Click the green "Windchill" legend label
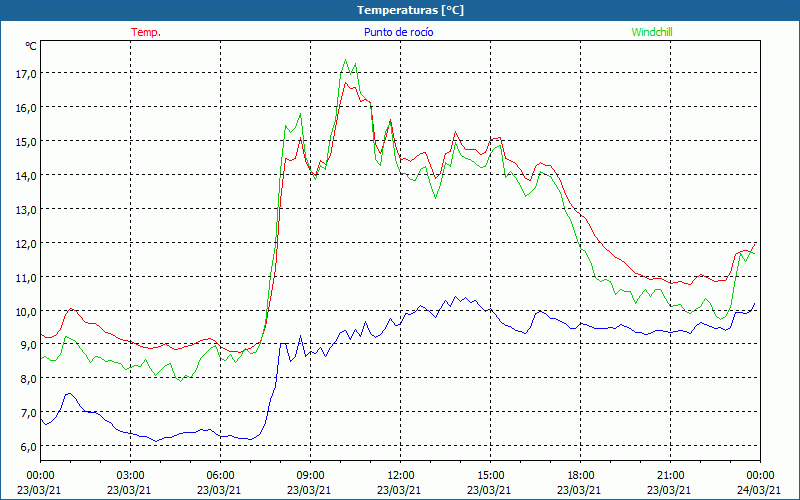 652,32
